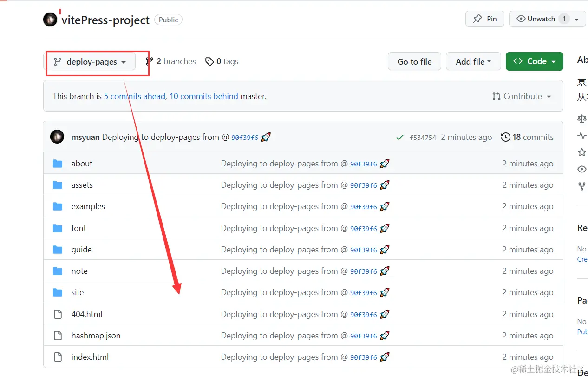Image resolution: width=588 pixels, height=377 pixels.
Task: Open the site folder
Action: (x=78, y=292)
